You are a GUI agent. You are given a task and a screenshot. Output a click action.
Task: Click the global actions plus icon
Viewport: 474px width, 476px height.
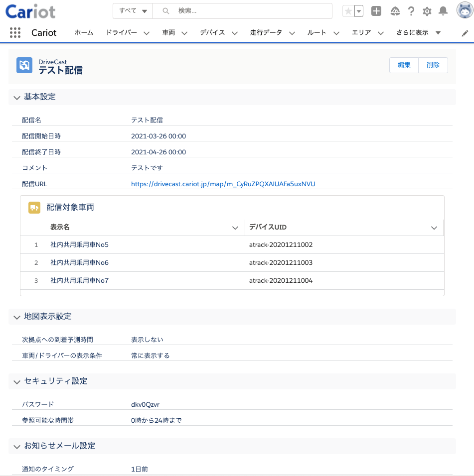click(x=376, y=11)
